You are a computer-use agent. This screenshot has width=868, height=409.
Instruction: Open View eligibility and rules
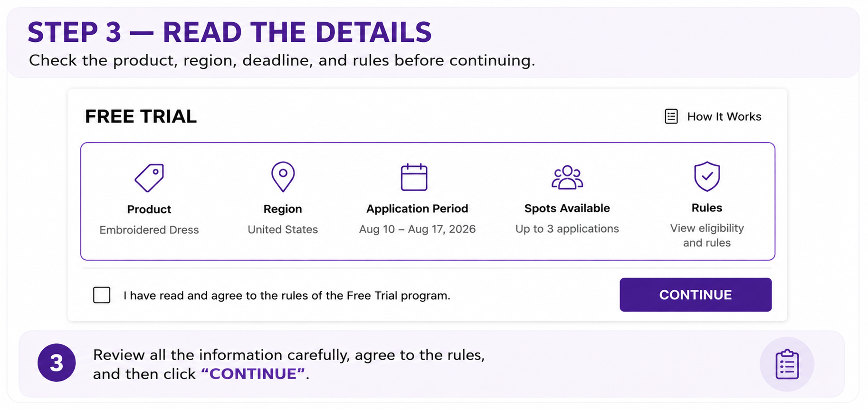pyautogui.click(x=706, y=235)
